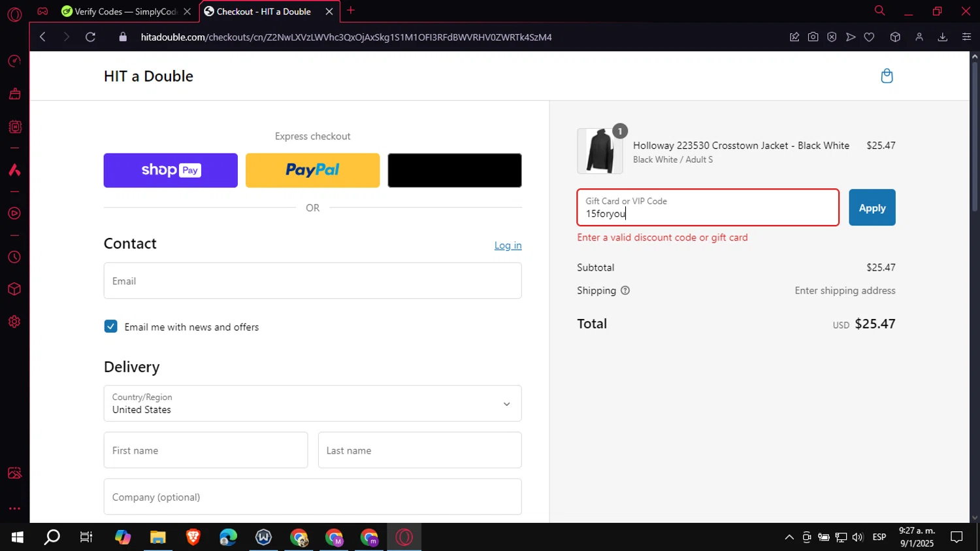Open the notifications center icon

coord(956,537)
